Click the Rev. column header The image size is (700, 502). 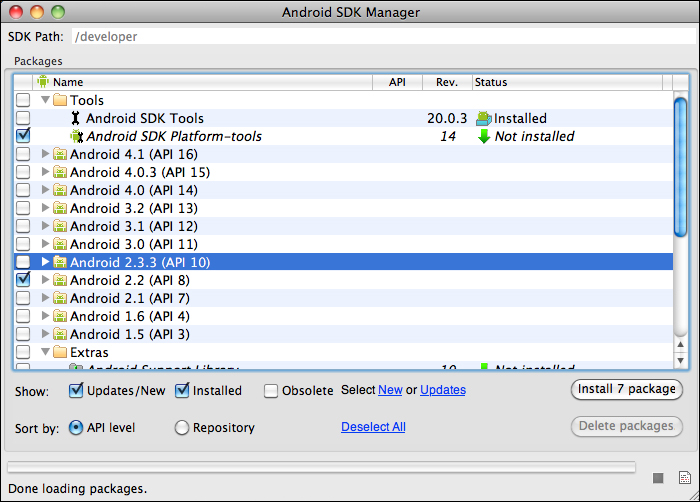click(447, 82)
